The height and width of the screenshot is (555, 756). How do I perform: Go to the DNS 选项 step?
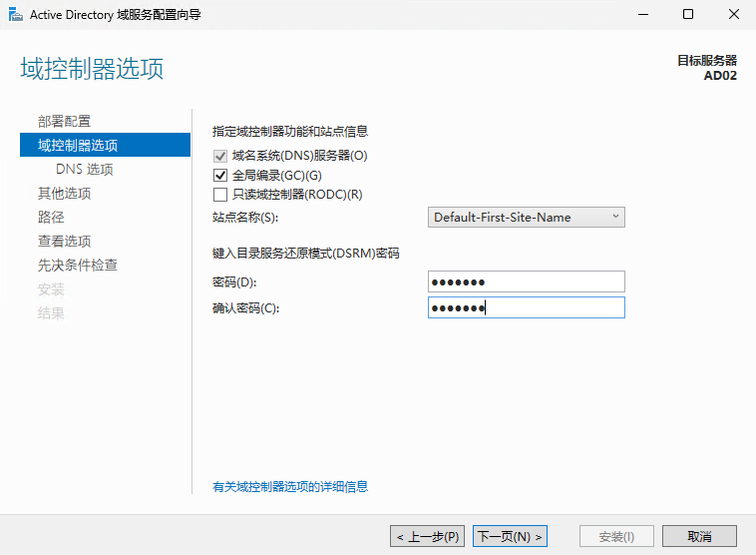pyautogui.click(x=84, y=169)
